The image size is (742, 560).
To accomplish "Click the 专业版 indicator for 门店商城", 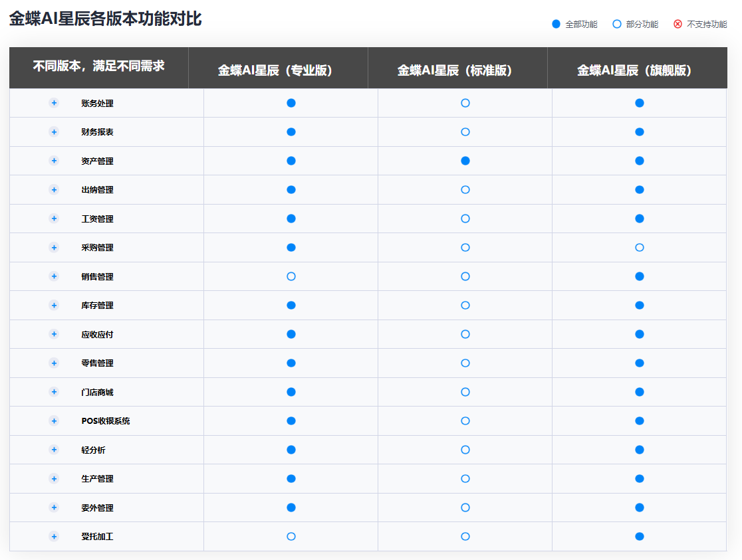I will coord(291,392).
